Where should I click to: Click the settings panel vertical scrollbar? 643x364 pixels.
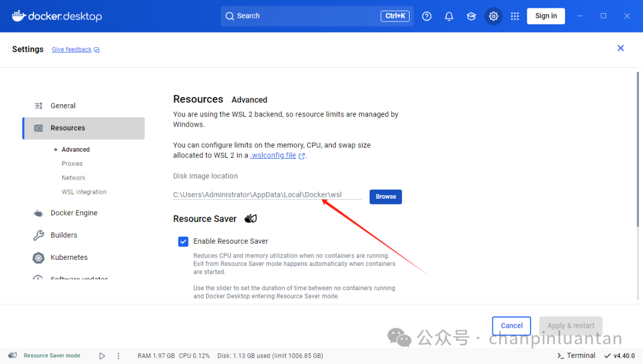pos(638,149)
